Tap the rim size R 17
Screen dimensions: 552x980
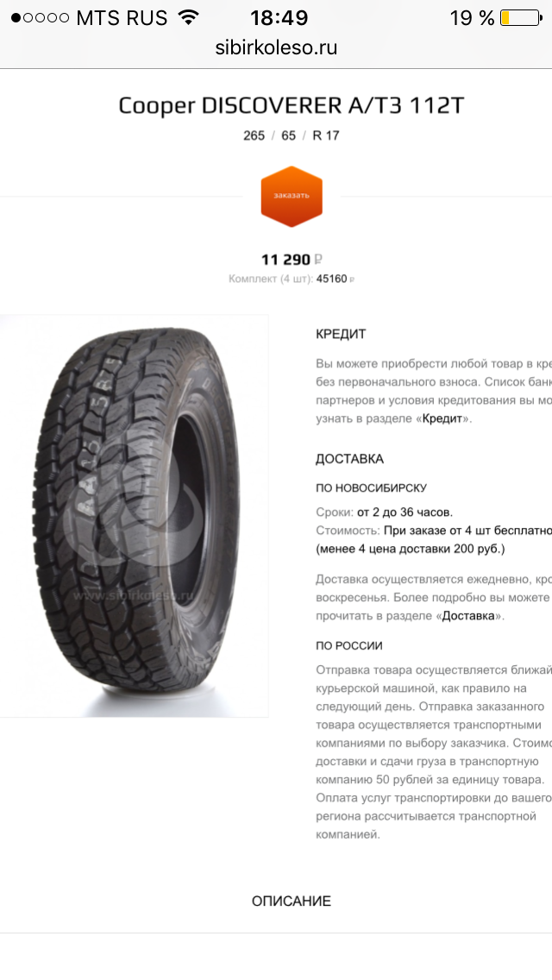[326, 135]
